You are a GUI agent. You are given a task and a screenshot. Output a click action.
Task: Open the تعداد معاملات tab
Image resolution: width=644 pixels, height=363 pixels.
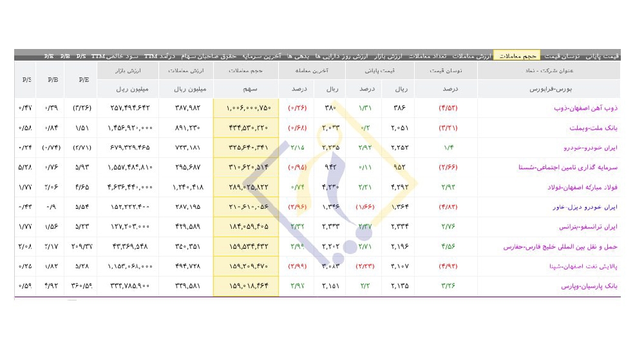click(427, 56)
